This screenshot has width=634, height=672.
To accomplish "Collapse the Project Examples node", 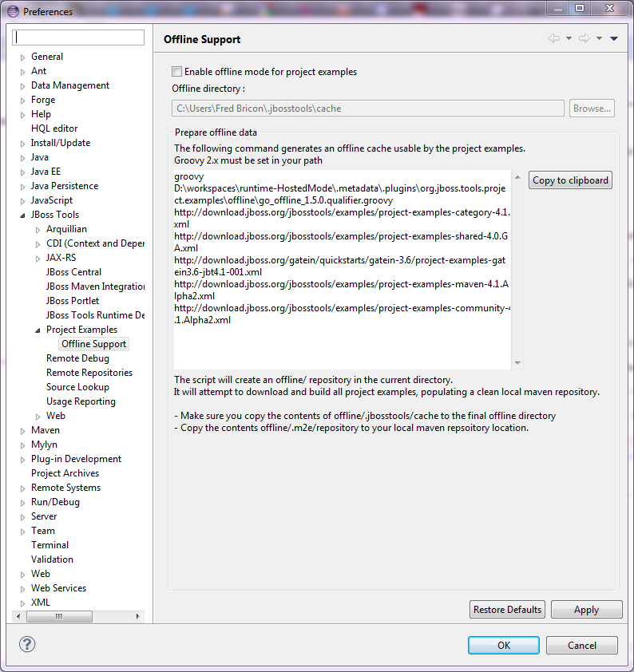I will coord(38,330).
